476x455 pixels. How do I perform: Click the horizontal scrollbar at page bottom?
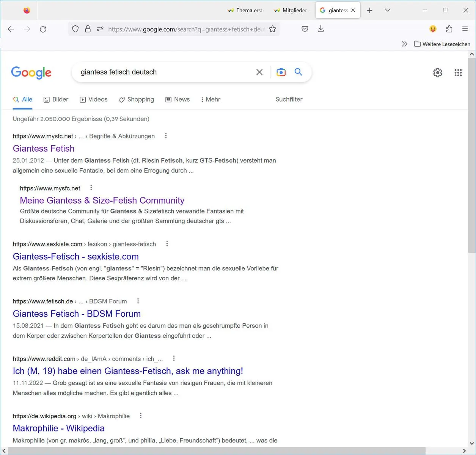(x=217, y=451)
